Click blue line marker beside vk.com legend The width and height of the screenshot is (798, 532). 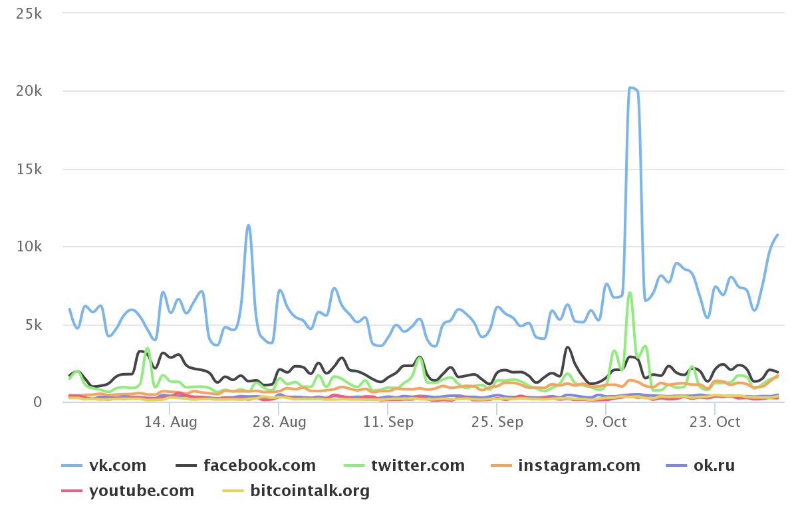pyautogui.click(x=71, y=465)
